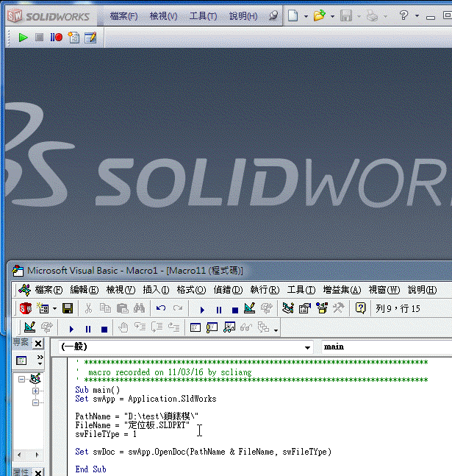Click the SolidWorks macro stop square icon
The width and height of the screenshot is (452, 476).
point(39,38)
